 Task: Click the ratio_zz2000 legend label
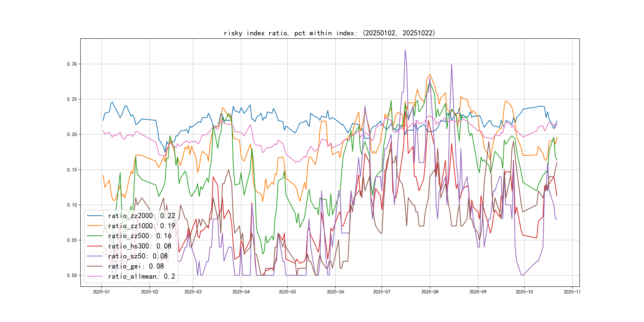tap(141, 216)
